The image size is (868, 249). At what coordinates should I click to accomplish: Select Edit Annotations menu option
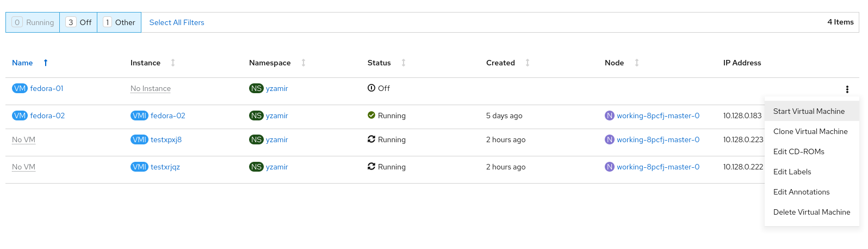coord(811,192)
